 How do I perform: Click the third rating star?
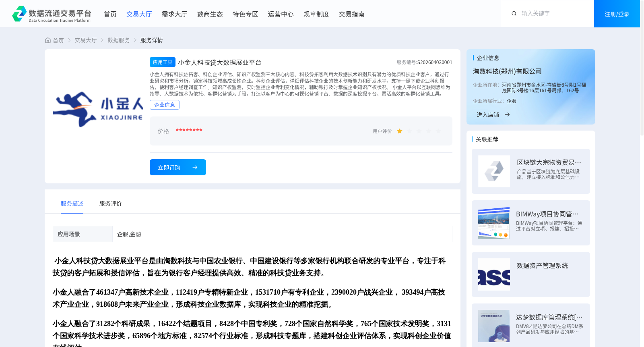(x=419, y=131)
